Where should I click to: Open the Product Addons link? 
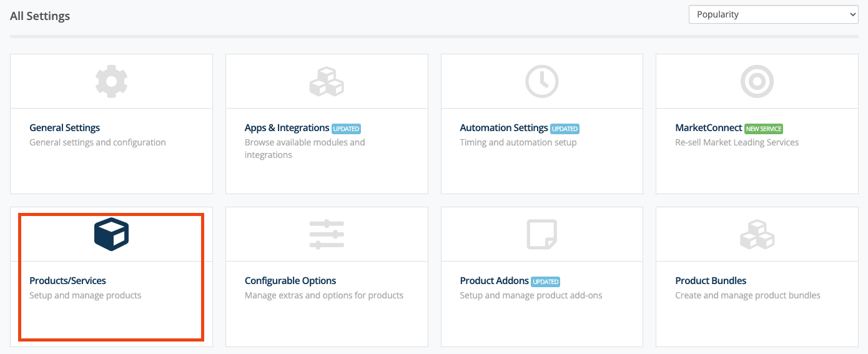[494, 281]
